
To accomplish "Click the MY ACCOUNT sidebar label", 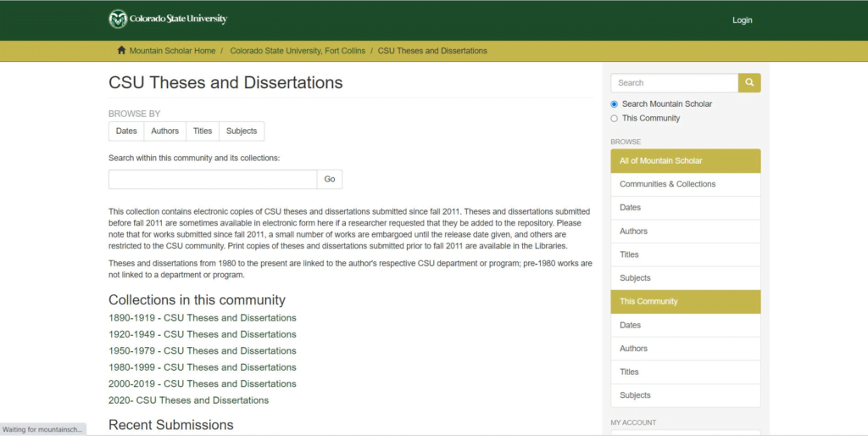I will (632, 422).
